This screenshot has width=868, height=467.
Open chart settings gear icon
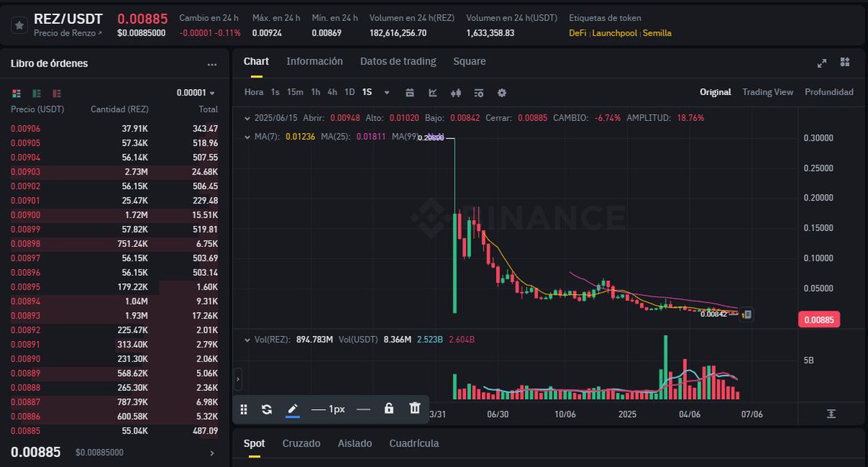(x=502, y=93)
